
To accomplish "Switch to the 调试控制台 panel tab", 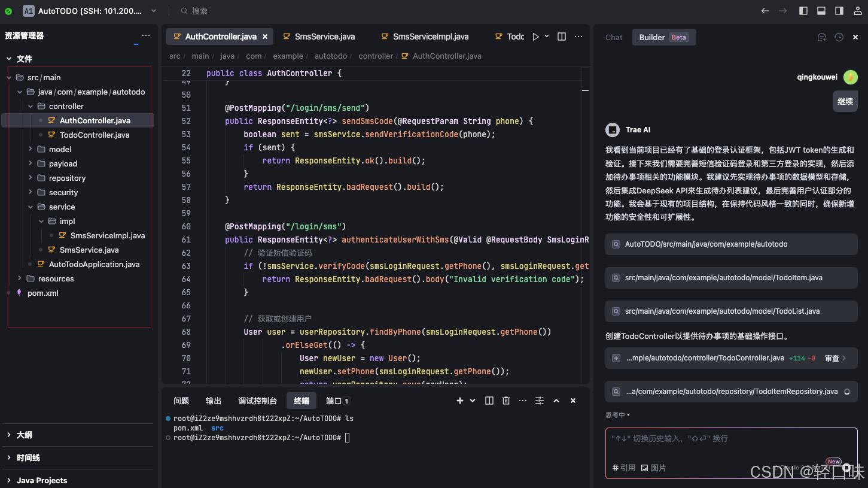I will pyautogui.click(x=258, y=401).
